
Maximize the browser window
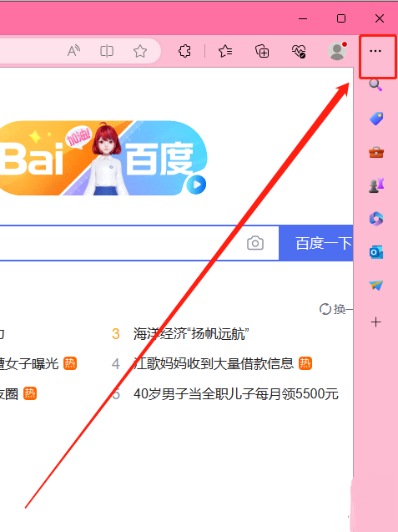coord(341,18)
